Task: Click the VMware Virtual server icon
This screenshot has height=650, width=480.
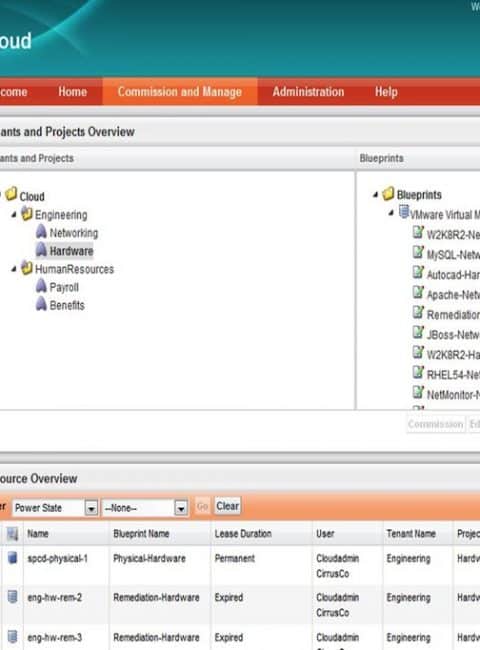Action: (404, 212)
